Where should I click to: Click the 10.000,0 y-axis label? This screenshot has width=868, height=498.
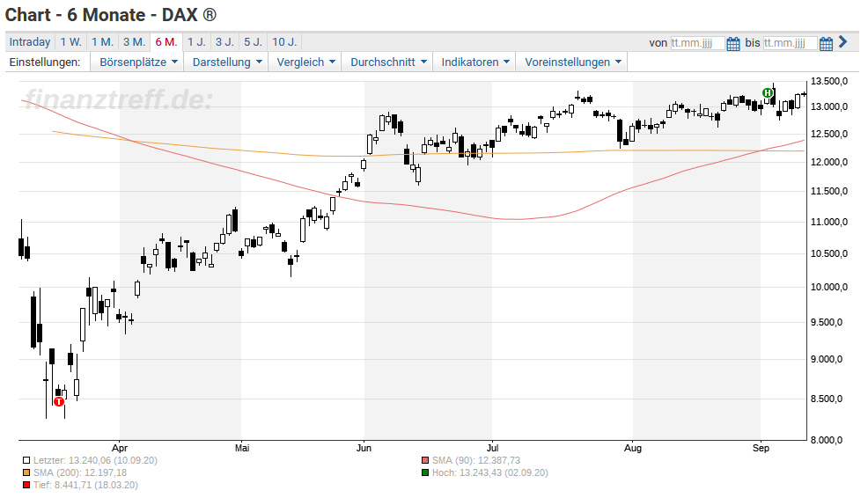(828, 287)
